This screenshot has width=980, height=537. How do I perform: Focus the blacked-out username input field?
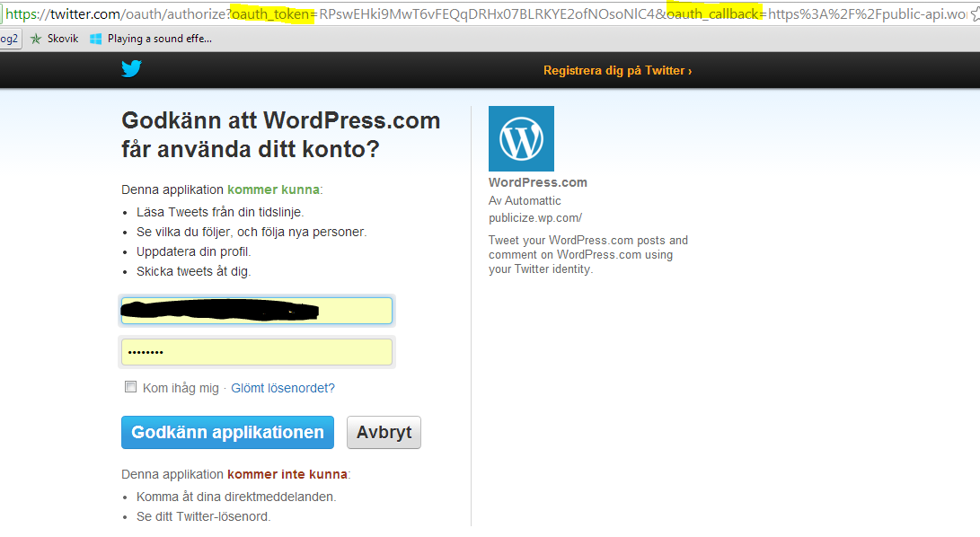coord(256,311)
